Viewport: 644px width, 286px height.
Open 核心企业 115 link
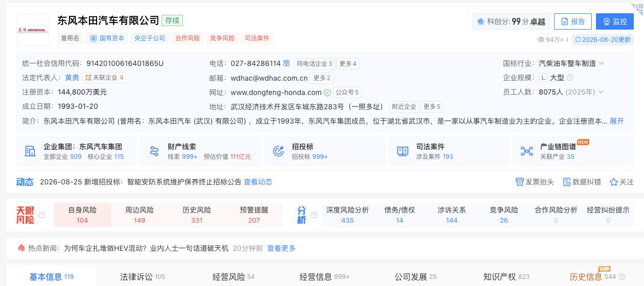point(106,157)
